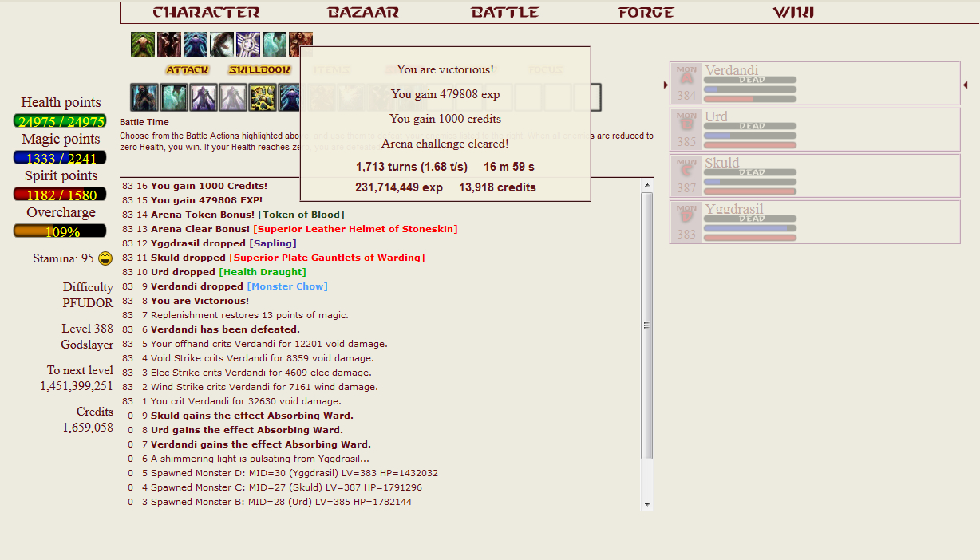The image size is (980, 560).
Task: Open the Battle menu
Action: (x=505, y=13)
